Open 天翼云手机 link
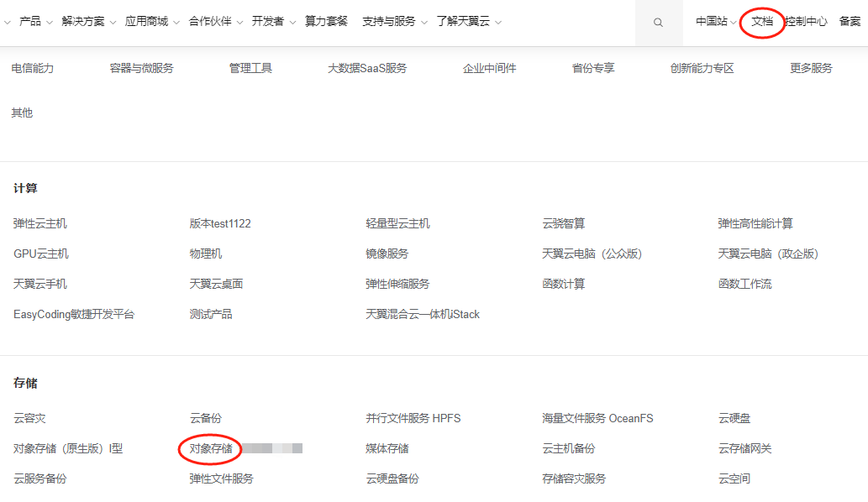The width and height of the screenshot is (868, 502). tap(39, 285)
